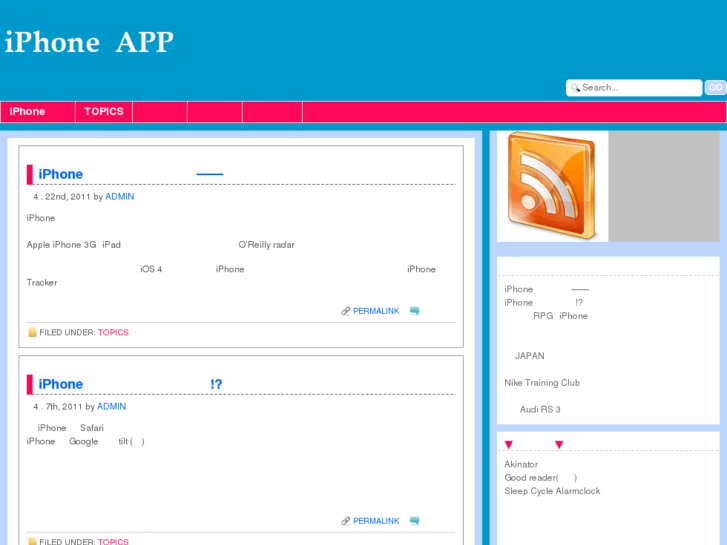The width and height of the screenshot is (727, 545).
Task: Click the magnifier icon in search box
Action: pos(575,88)
